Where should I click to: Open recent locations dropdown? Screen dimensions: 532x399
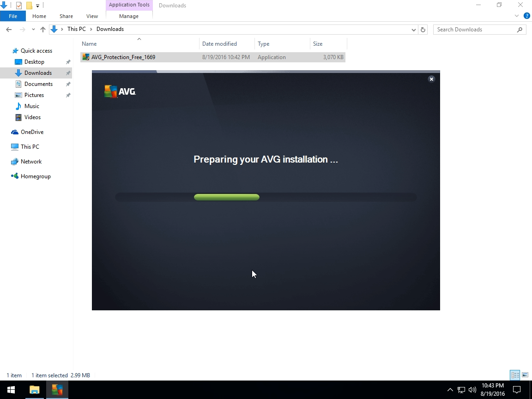point(33,30)
